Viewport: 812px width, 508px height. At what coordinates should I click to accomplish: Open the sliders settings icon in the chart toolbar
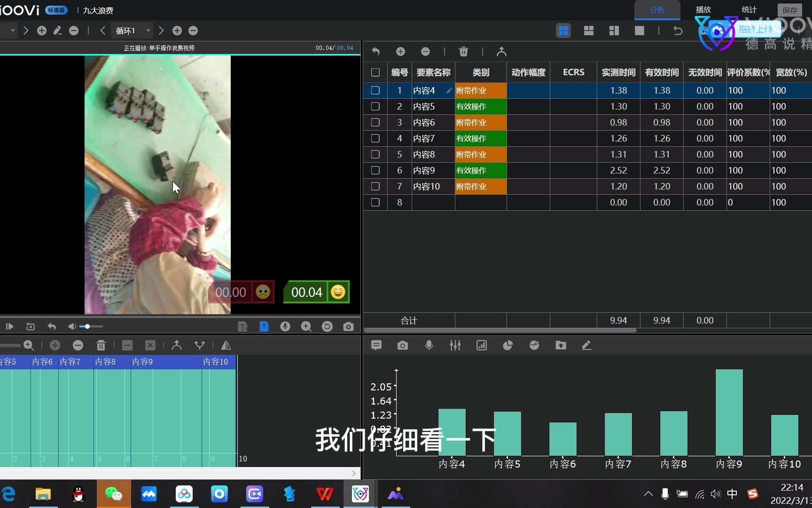[455, 345]
